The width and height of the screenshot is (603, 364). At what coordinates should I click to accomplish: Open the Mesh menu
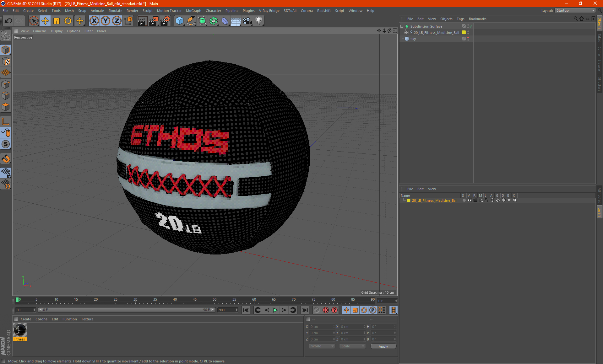69,11
